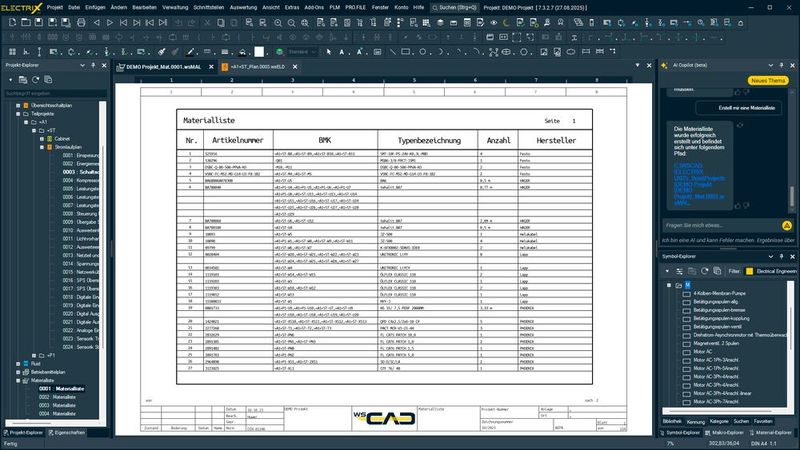
Task: Click the yellow Electrical Engineering filter swatch
Action: 749,271
